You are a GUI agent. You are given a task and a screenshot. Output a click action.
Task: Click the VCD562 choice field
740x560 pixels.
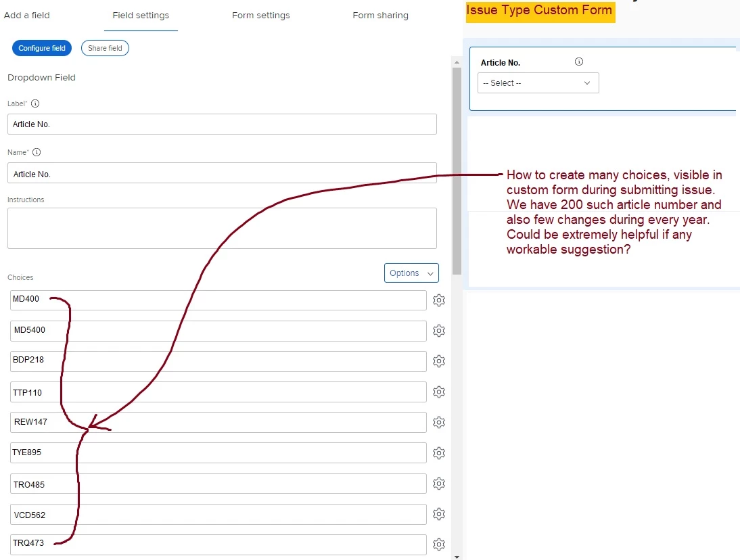click(218, 514)
